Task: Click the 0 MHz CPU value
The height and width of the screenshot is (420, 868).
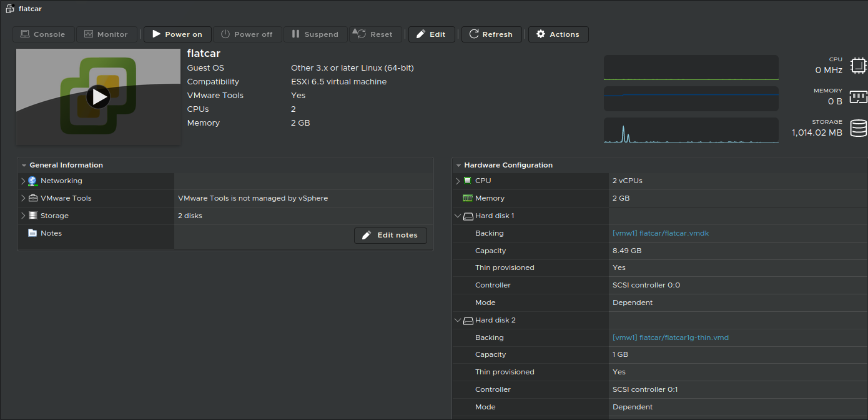Action: point(829,70)
